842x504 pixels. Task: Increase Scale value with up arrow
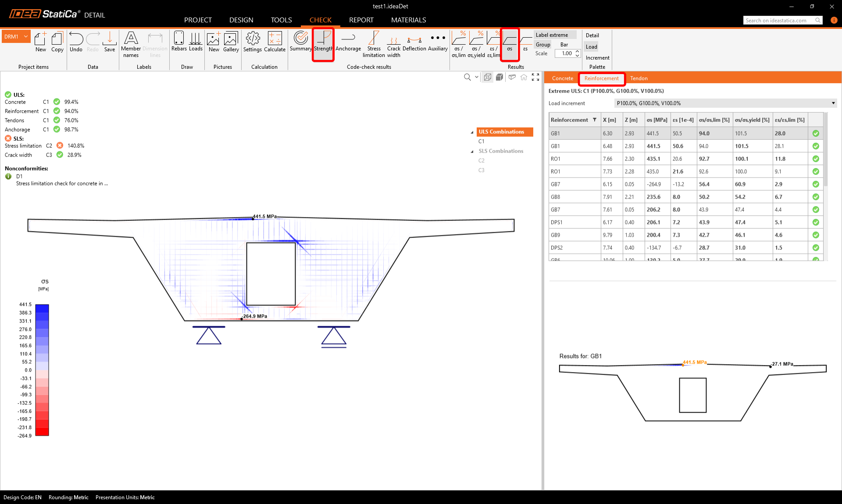577,51
